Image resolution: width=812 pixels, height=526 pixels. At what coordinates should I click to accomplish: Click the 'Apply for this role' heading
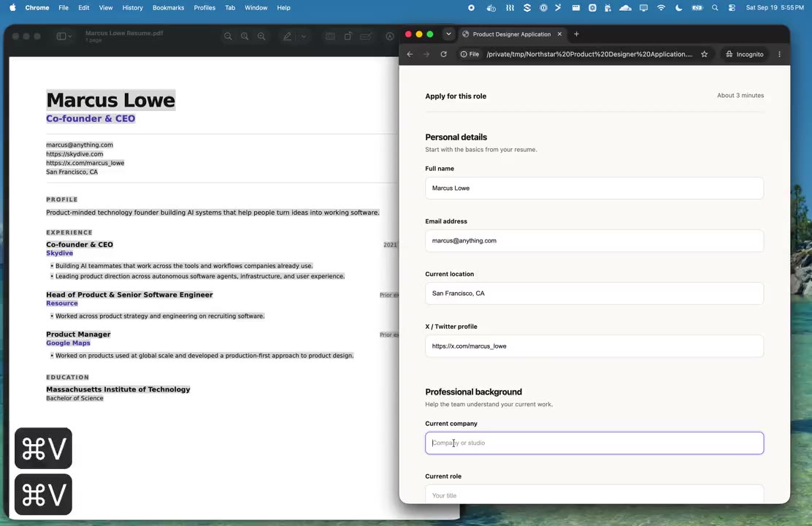tap(456, 96)
